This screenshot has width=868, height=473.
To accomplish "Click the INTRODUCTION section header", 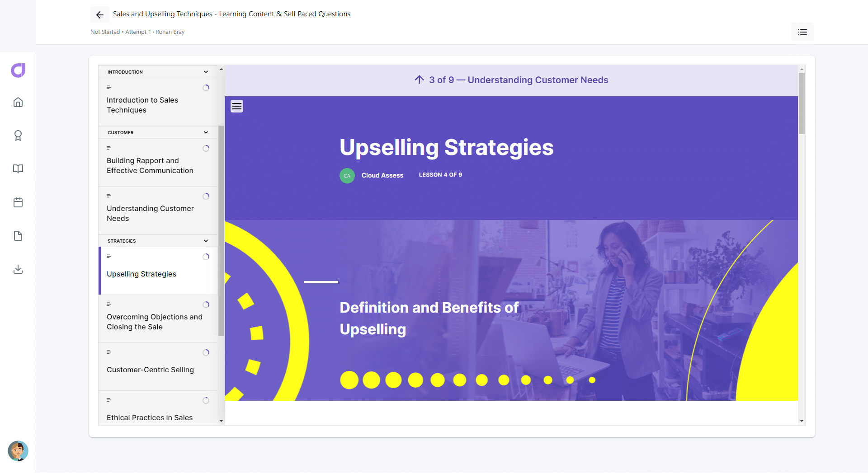I will pyautogui.click(x=158, y=72).
